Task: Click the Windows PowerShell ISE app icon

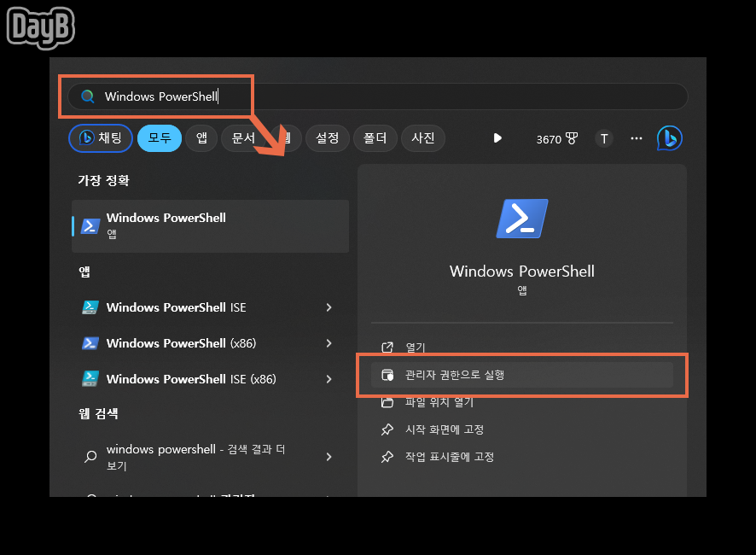Action: (x=90, y=307)
